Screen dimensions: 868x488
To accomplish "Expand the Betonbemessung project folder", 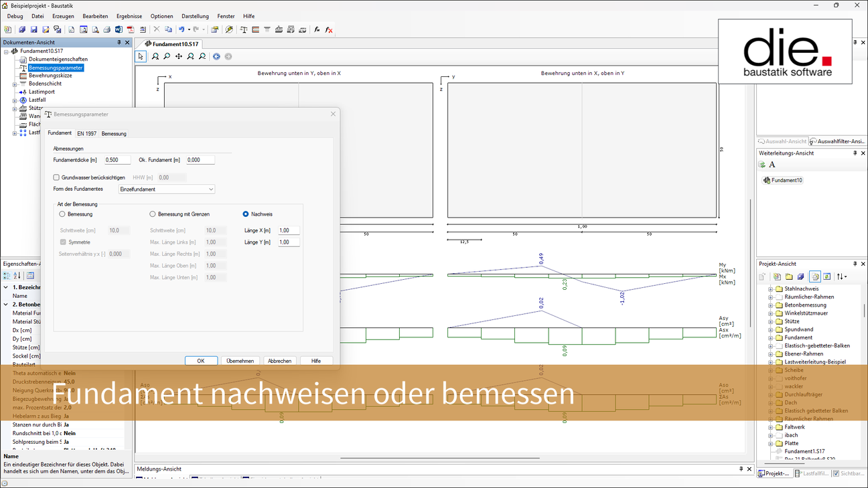I will pos(770,305).
